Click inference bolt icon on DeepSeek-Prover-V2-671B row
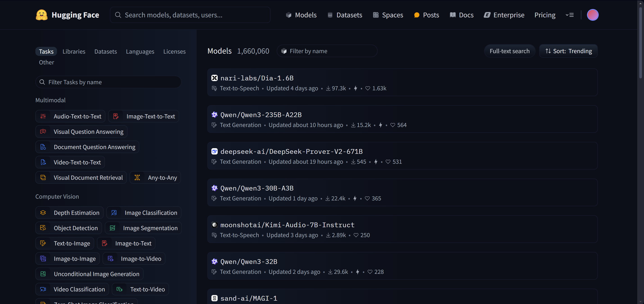This screenshot has width=644, height=304. coord(376,162)
